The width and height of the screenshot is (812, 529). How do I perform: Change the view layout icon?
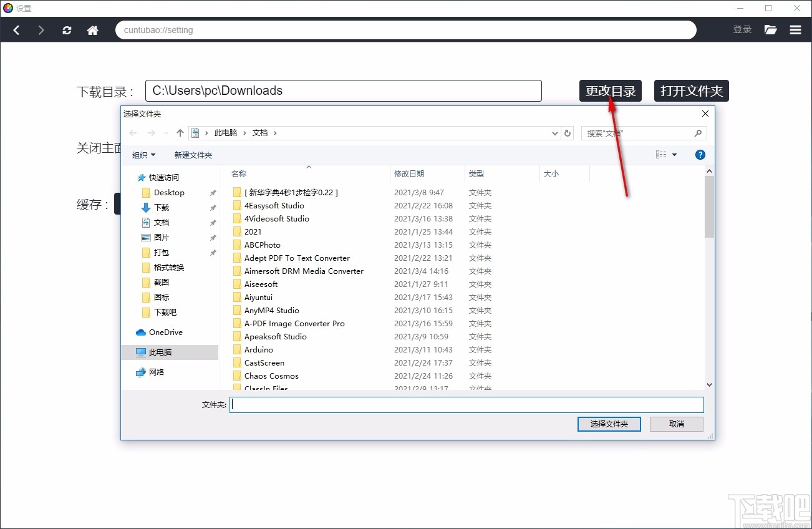[661, 155]
